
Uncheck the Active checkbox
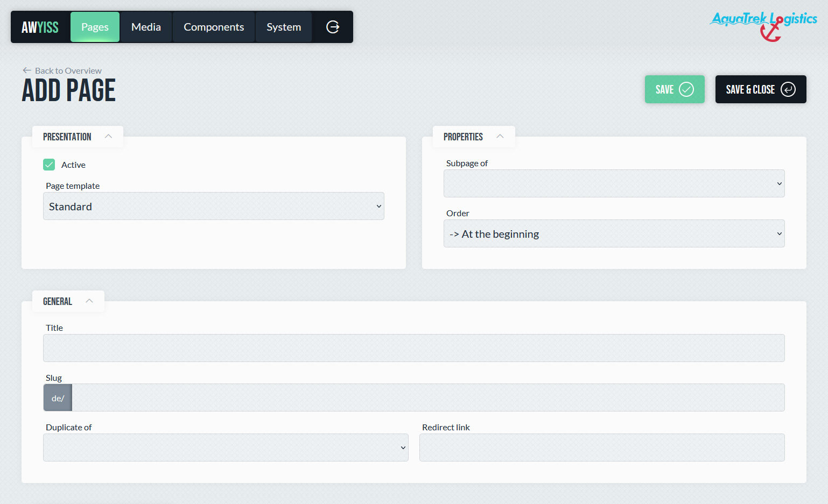point(49,165)
